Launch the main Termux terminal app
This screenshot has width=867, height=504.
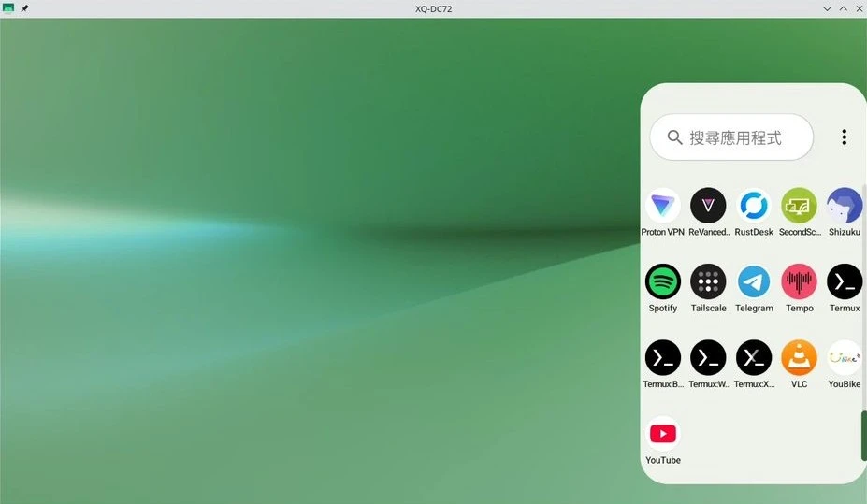(x=845, y=281)
